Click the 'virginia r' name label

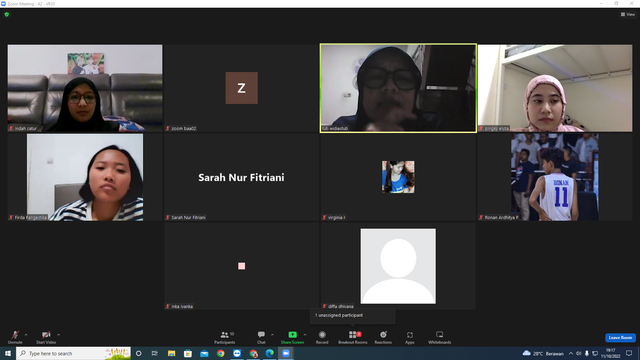point(337,217)
